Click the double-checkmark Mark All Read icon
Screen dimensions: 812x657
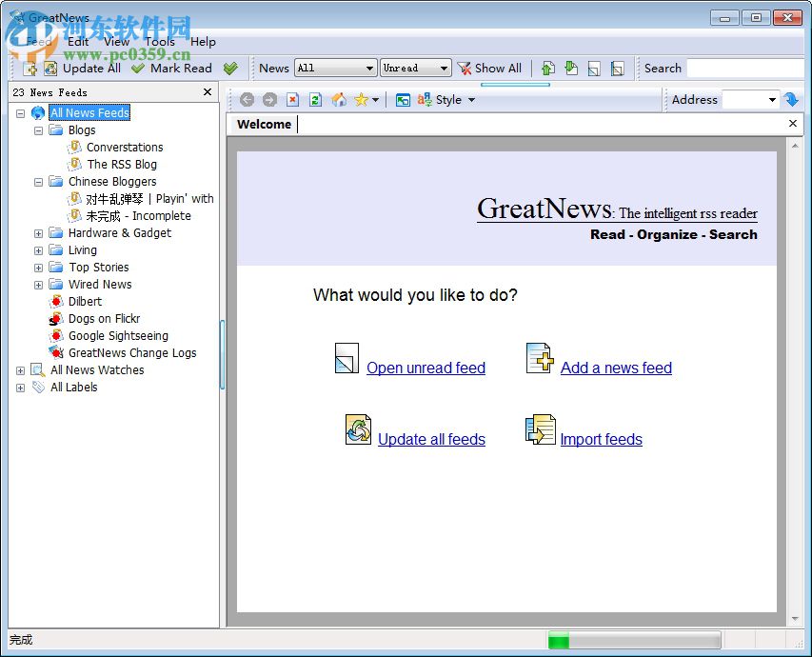coord(230,69)
